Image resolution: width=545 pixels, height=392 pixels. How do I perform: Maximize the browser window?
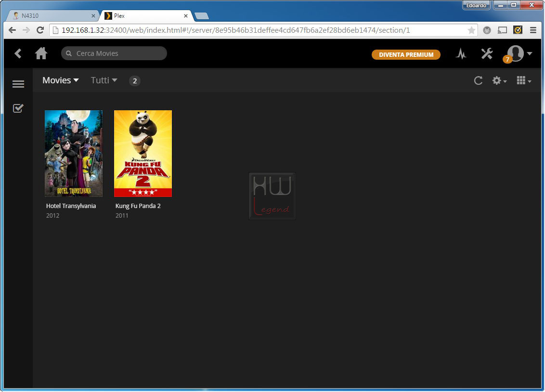point(514,5)
